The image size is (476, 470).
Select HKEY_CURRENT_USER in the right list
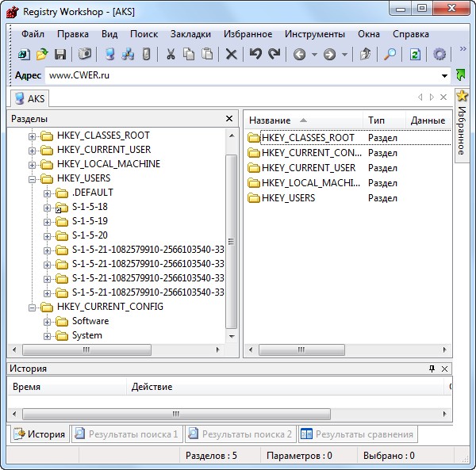point(308,168)
